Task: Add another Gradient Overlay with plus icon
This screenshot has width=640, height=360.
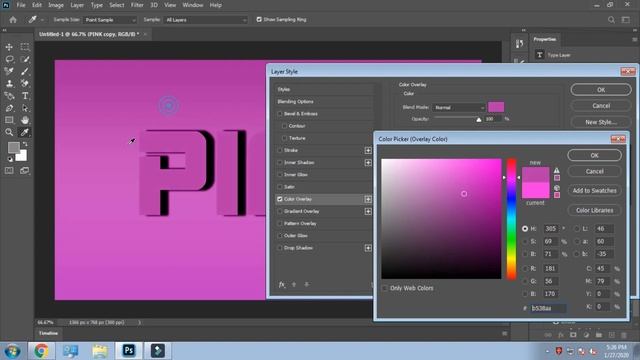Action: (x=368, y=211)
